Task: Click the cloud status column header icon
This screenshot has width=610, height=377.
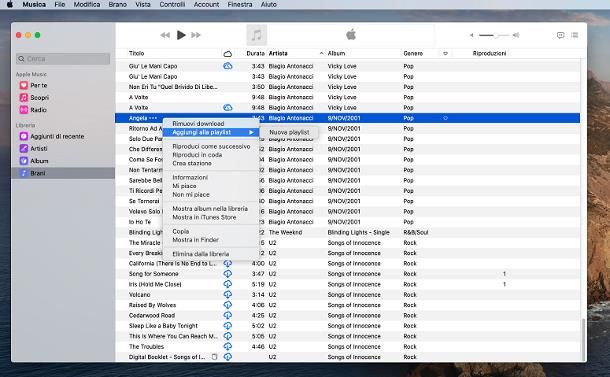Action: [228, 54]
